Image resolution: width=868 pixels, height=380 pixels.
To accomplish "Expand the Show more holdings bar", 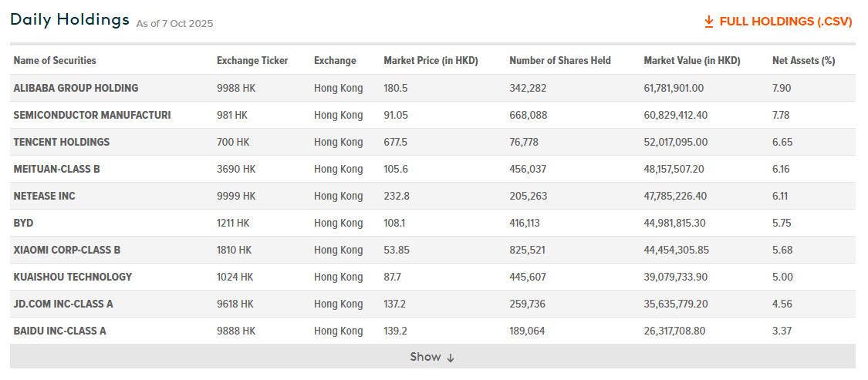I will [x=432, y=357].
